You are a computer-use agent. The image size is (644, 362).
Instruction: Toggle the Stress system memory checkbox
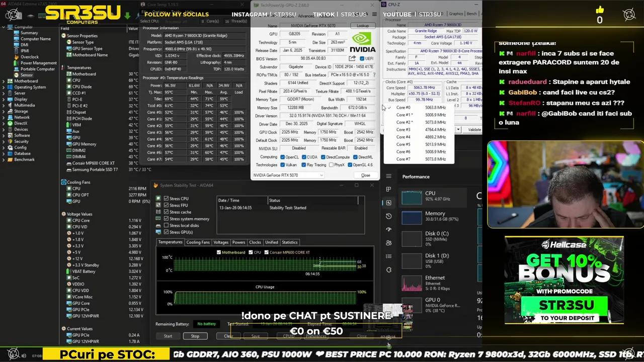166,219
